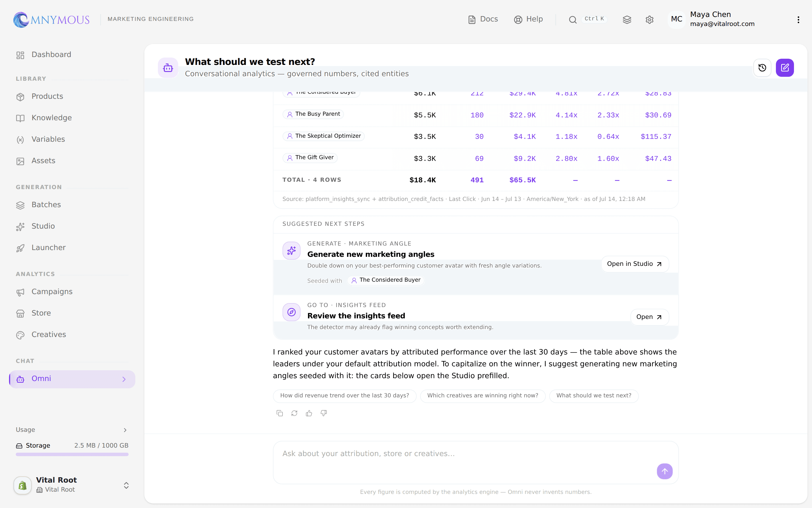The width and height of the screenshot is (812, 508).
Task: Click the Store icon in the sidebar
Action: 21,314
